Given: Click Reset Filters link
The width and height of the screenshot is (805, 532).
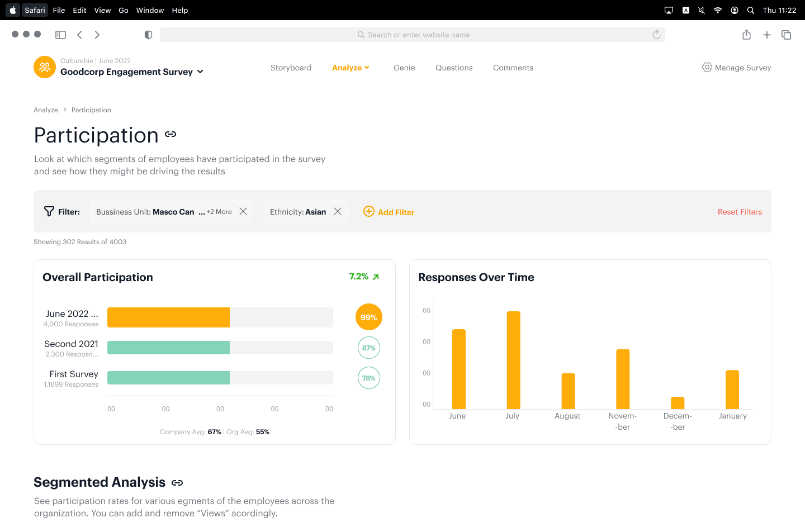Looking at the screenshot, I should (x=740, y=212).
